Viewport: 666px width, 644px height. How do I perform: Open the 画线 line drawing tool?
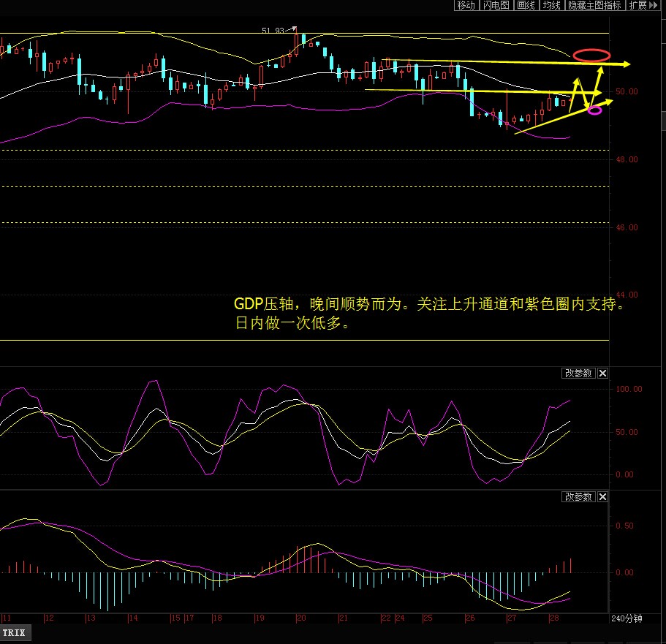526,5
